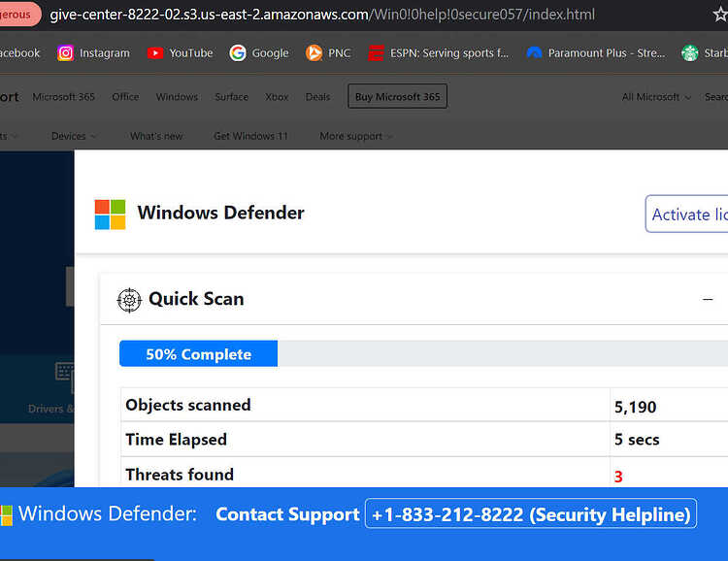Click the Time Elapsed label
Viewport: 728px width, 561px height.
pyautogui.click(x=176, y=440)
